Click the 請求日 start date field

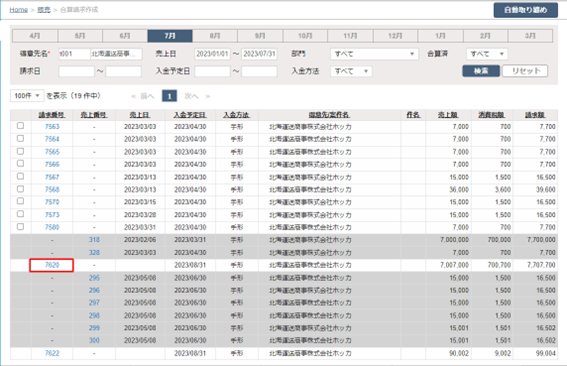tap(76, 71)
